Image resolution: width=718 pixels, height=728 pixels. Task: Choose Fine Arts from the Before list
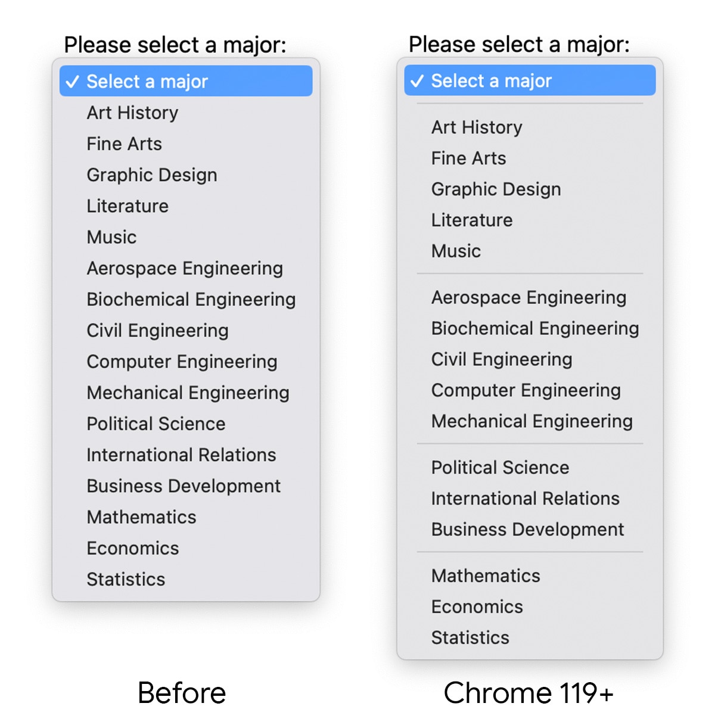point(124,144)
